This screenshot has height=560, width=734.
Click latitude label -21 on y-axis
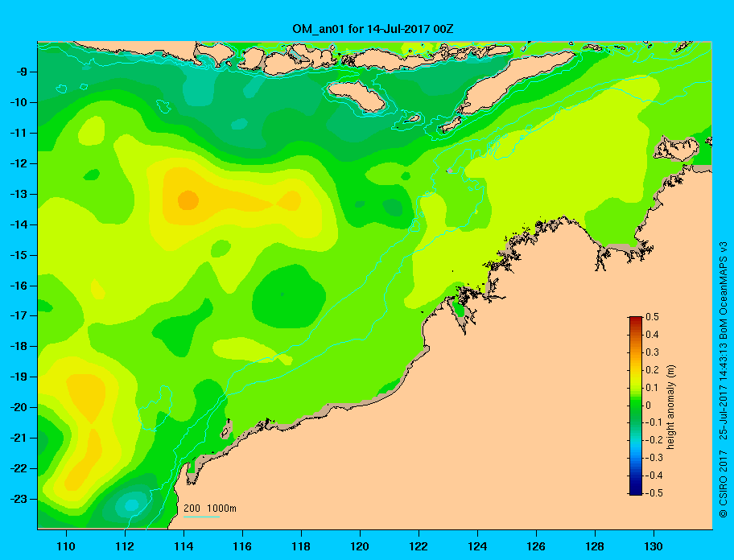pos(19,438)
